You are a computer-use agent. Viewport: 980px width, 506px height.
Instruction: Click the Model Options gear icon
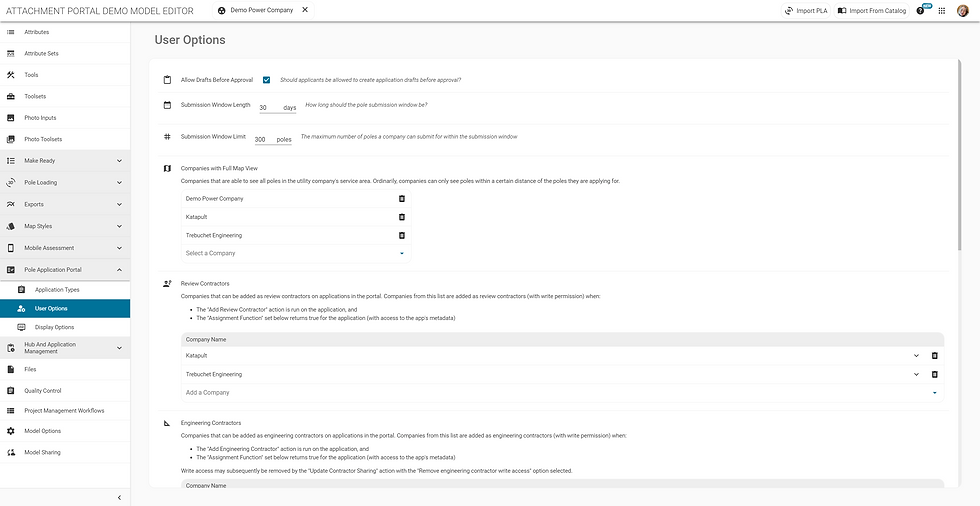[11, 430]
